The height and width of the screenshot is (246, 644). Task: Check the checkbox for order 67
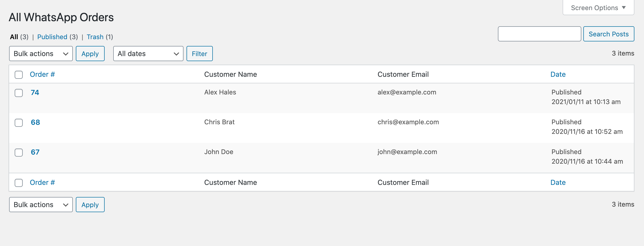coord(19,153)
